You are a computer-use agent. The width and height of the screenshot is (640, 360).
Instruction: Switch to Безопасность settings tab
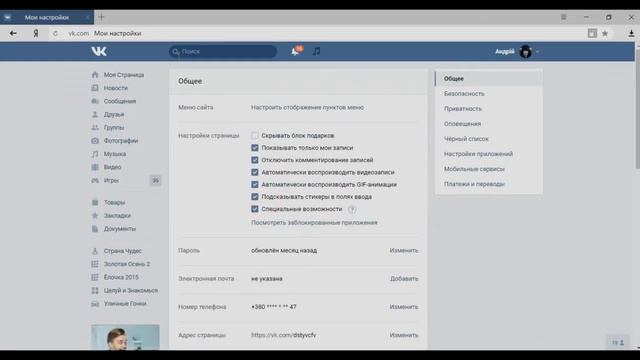pyautogui.click(x=489, y=94)
